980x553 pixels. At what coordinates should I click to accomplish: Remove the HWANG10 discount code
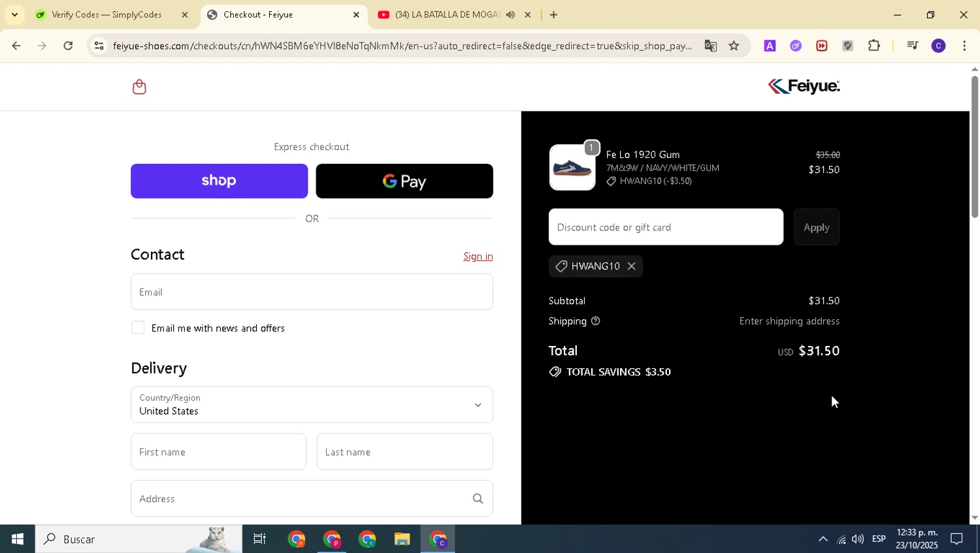tap(631, 266)
